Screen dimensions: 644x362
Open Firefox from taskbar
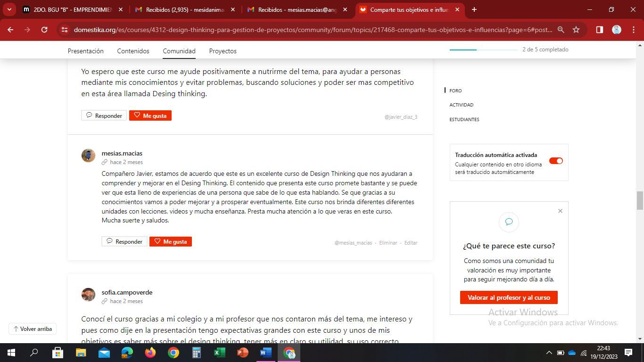tap(150, 353)
